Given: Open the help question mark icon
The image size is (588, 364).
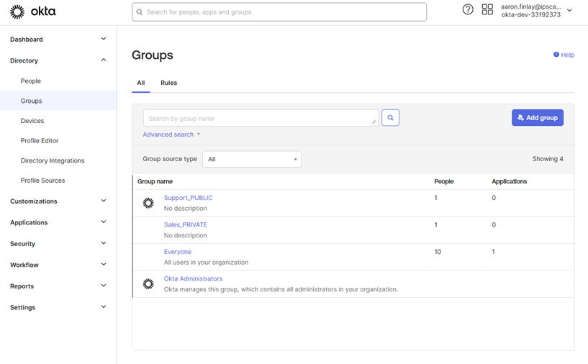Looking at the screenshot, I should pyautogui.click(x=468, y=9).
